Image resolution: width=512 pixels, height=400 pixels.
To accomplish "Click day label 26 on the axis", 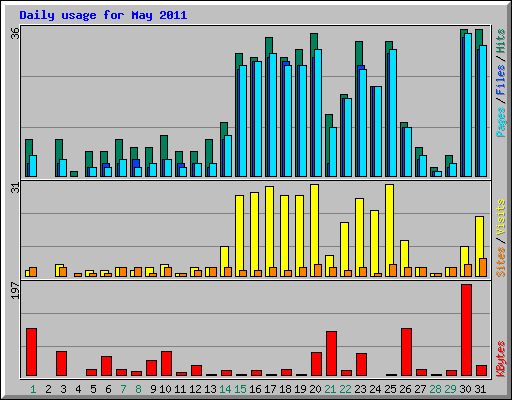I will (x=405, y=389).
